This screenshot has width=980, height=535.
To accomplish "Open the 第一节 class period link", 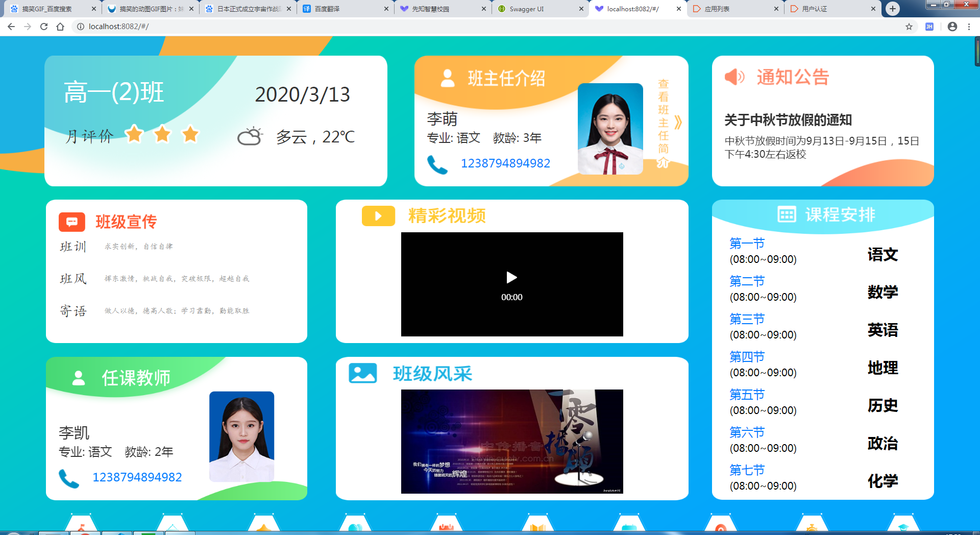I will point(747,243).
